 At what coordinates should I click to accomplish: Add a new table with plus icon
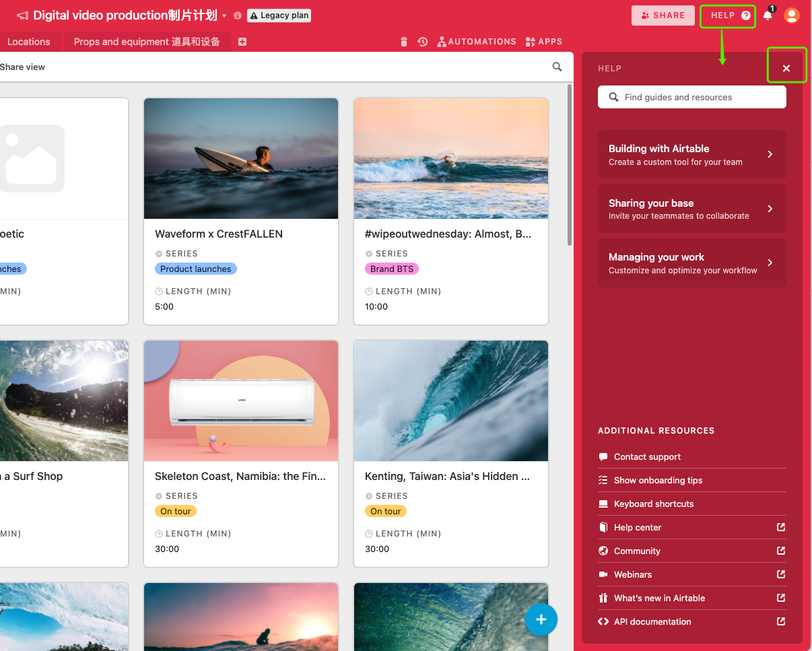click(242, 42)
